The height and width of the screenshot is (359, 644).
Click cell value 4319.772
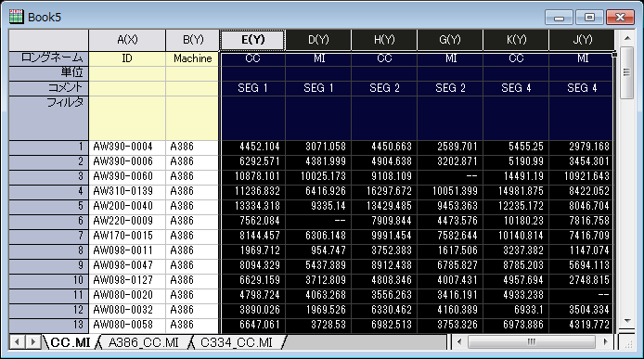[x=582, y=325]
